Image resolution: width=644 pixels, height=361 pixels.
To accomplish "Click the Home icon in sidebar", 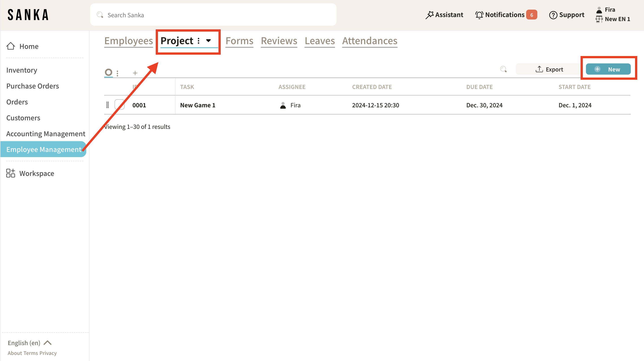I will click(11, 46).
